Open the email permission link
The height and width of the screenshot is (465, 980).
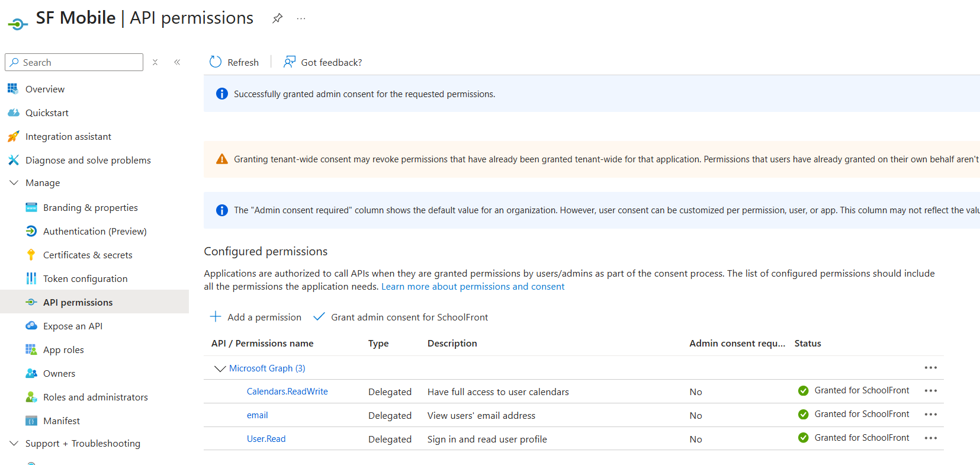[258, 415]
